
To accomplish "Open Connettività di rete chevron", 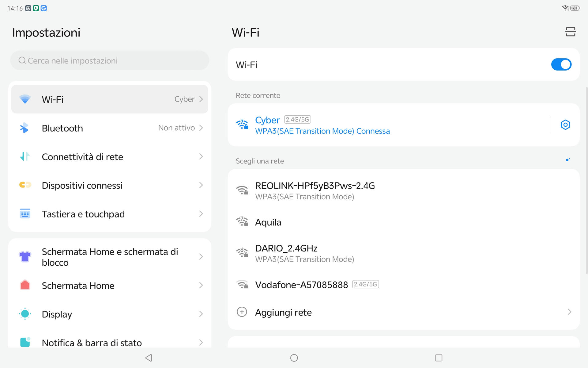I will click(x=201, y=157).
